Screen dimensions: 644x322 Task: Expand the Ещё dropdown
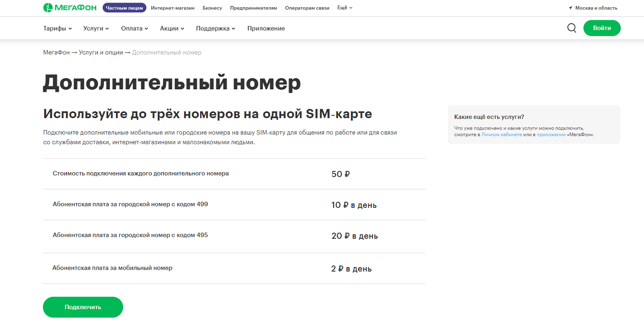pos(345,8)
